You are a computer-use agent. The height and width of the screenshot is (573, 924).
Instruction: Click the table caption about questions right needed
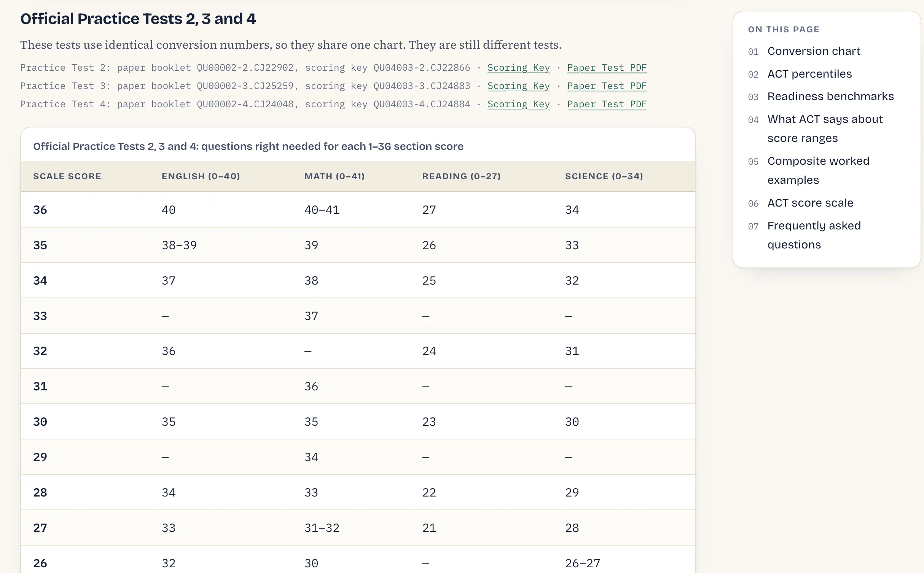coord(248,146)
